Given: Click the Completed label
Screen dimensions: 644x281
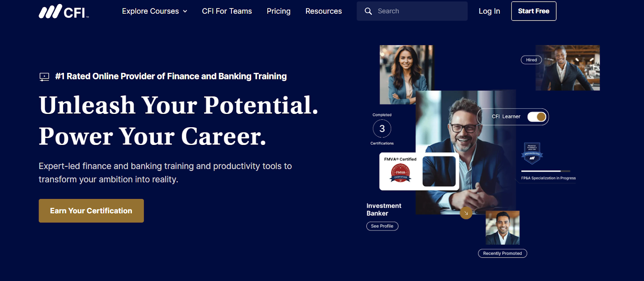Looking at the screenshot, I should click(382, 115).
